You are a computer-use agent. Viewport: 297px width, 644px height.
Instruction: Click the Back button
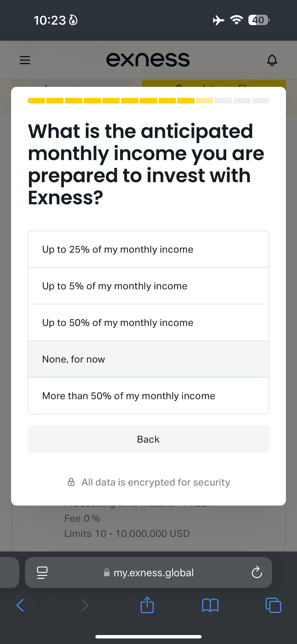tap(148, 439)
